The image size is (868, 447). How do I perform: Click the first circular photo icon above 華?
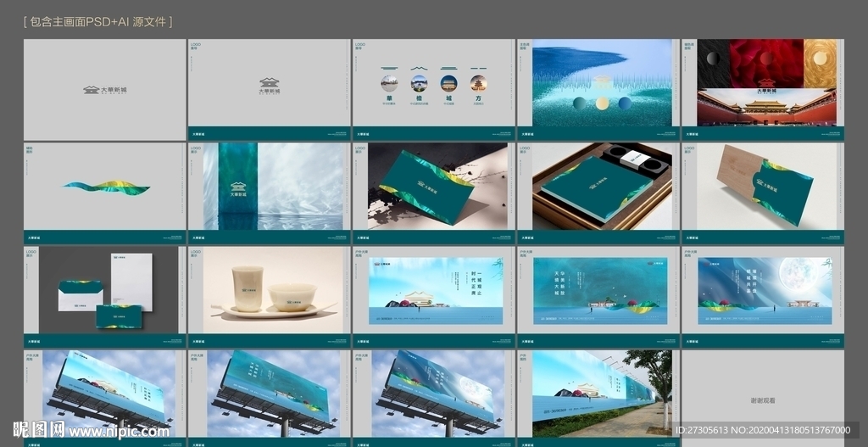click(x=389, y=83)
